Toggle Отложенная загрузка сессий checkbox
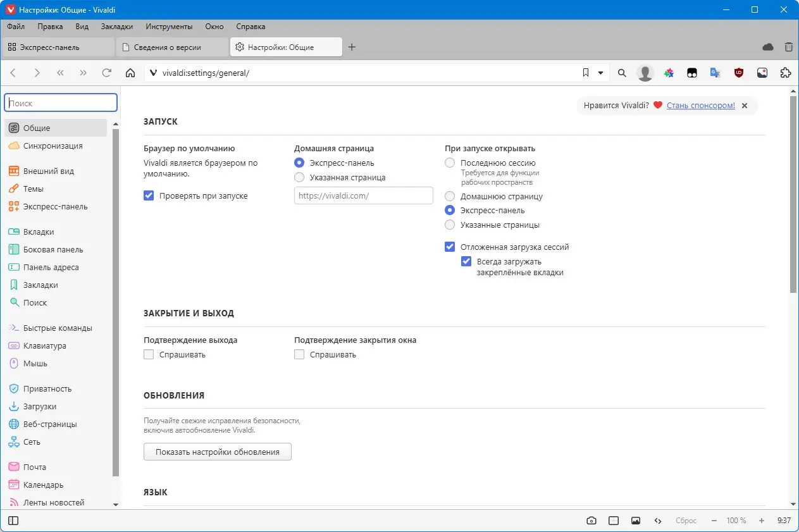 pyautogui.click(x=450, y=247)
